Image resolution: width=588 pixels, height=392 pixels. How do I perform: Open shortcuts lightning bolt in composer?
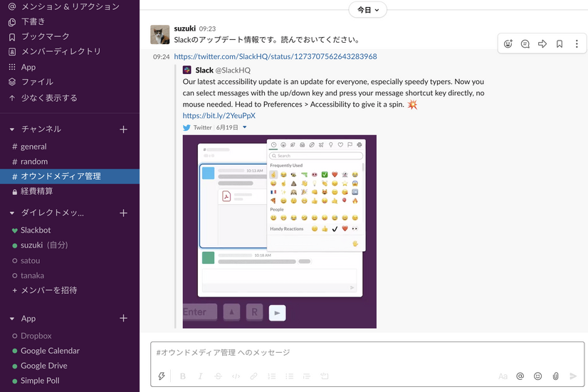pyautogui.click(x=162, y=376)
